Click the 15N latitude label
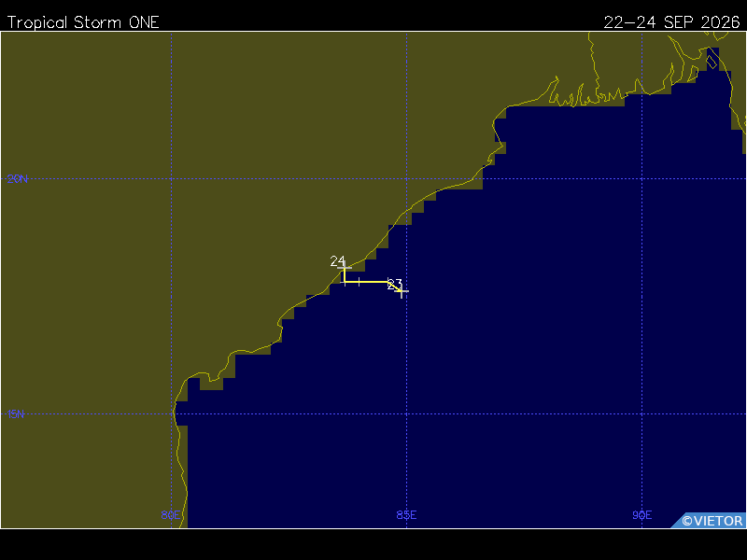 [x=16, y=414]
